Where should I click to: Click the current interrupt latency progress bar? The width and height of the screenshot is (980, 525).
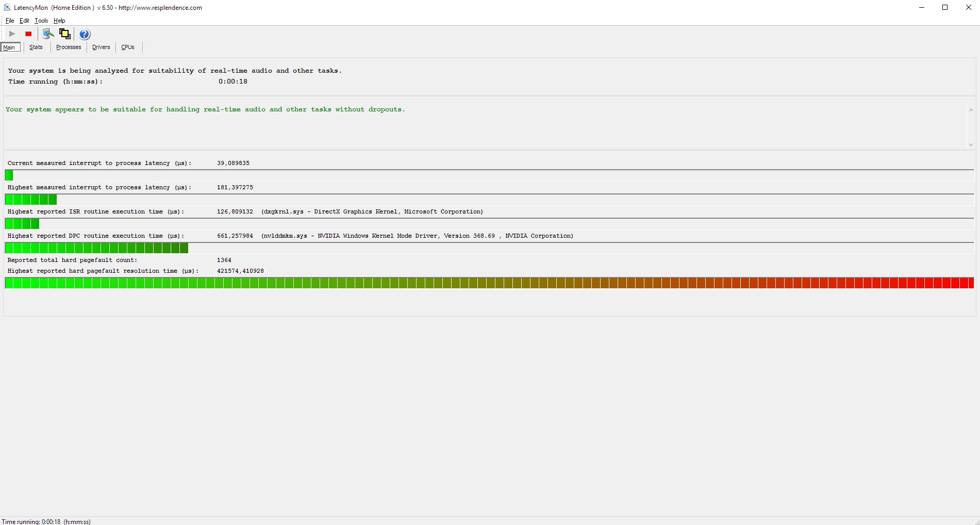pyautogui.click(x=489, y=175)
